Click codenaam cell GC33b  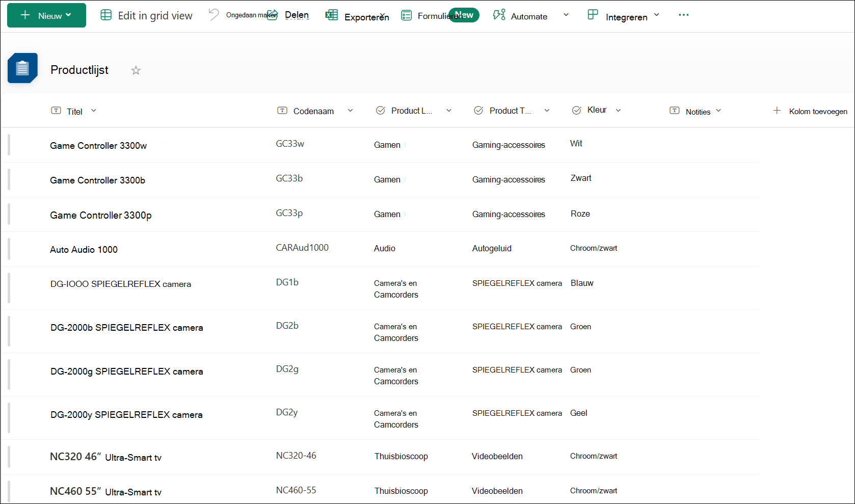click(x=289, y=178)
